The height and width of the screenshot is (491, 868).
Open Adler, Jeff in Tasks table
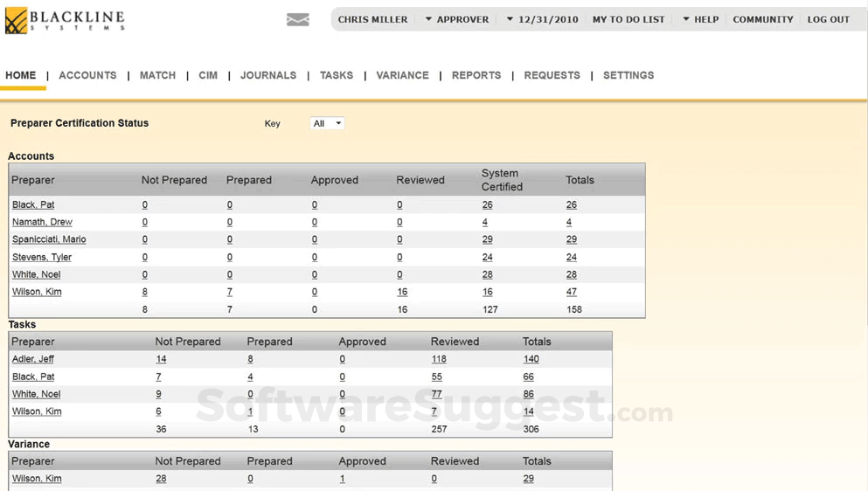[33, 359]
